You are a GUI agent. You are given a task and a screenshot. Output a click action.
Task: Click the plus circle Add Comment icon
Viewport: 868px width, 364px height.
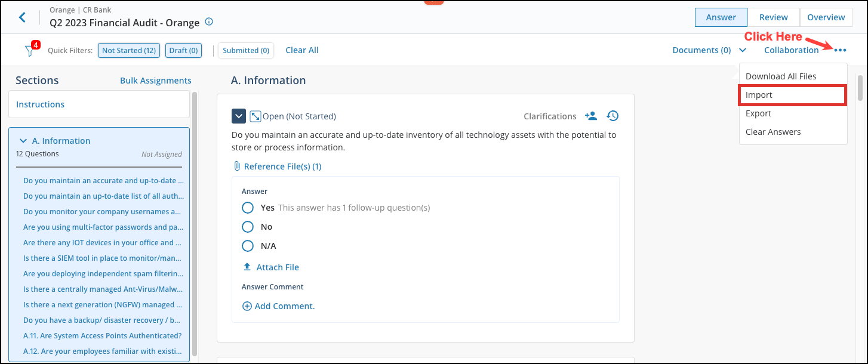[x=247, y=306]
